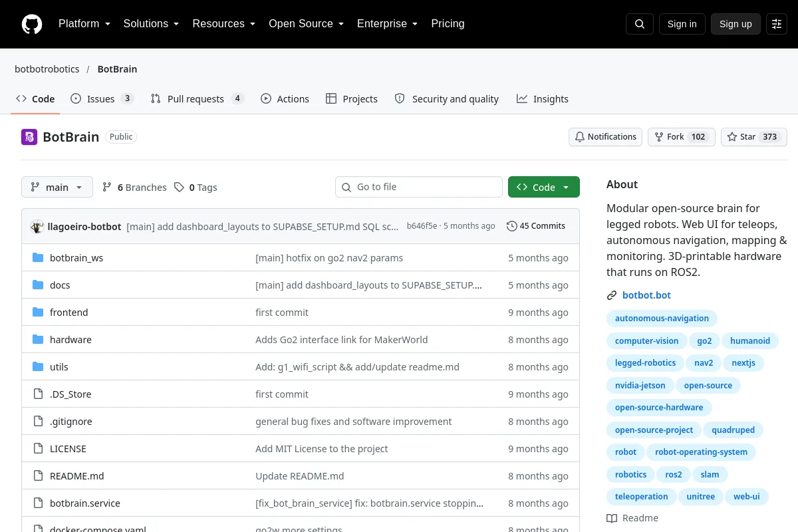Expand the Platform menu

tap(84, 24)
